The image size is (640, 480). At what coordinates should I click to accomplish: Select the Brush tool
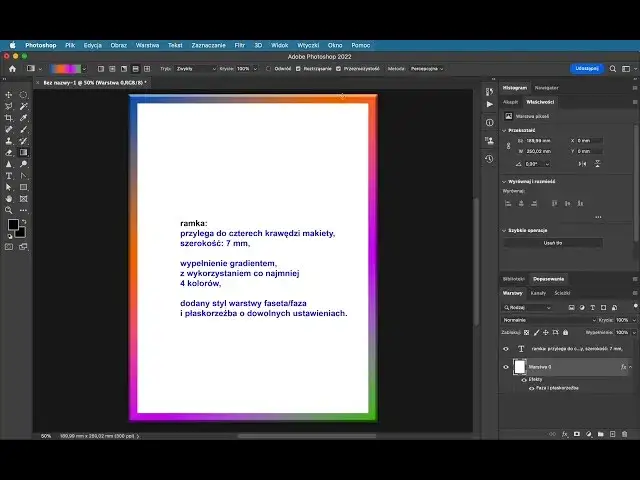pyautogui.click(x=23, y=129)
